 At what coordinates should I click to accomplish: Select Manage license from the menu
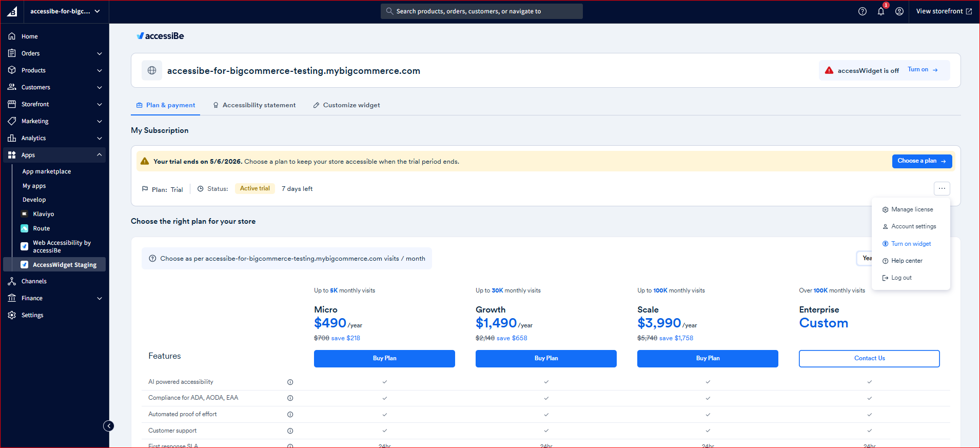(908, 209)
